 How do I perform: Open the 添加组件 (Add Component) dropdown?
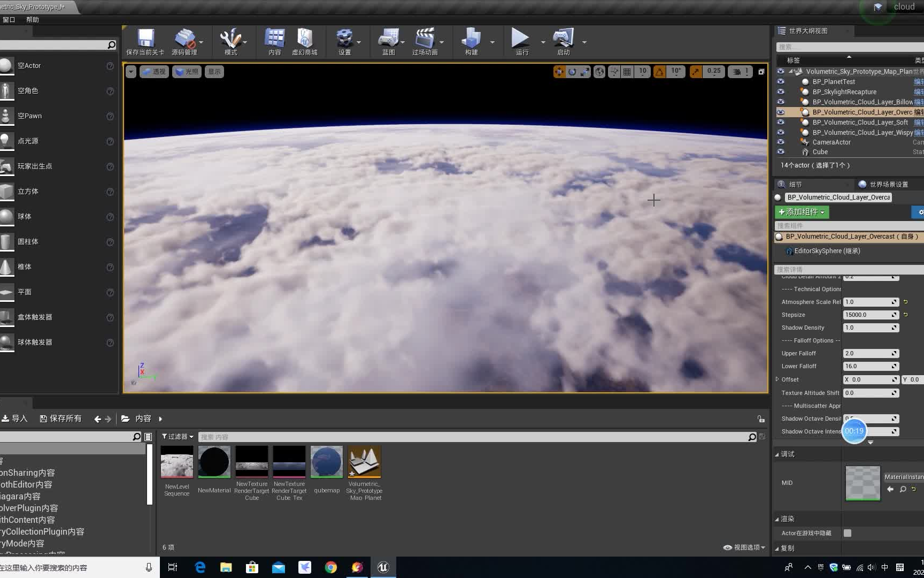pyautogui.click(x=802, y=212)
